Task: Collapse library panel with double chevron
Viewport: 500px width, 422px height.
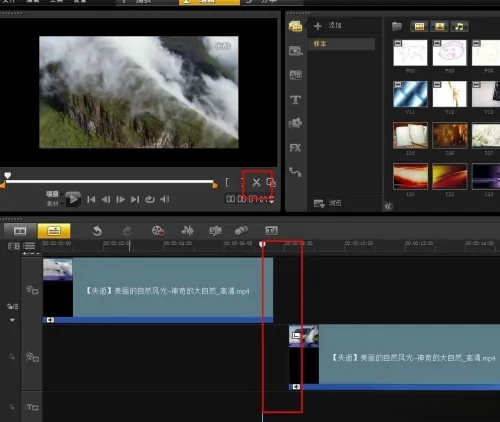Action: (x=388, y=206)
